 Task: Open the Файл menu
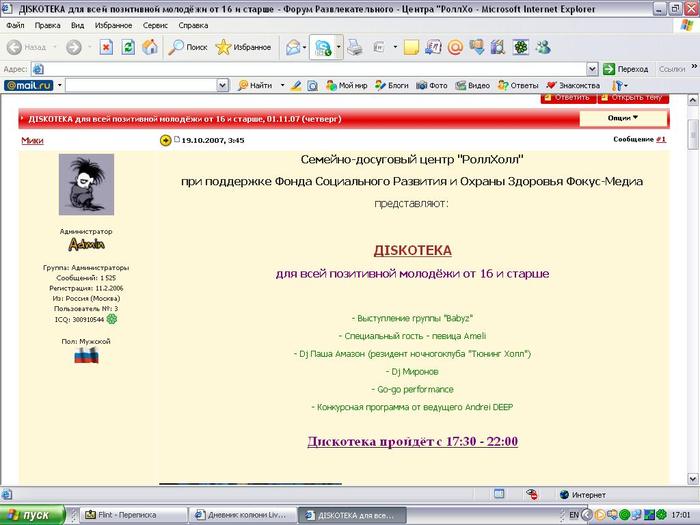15,25
